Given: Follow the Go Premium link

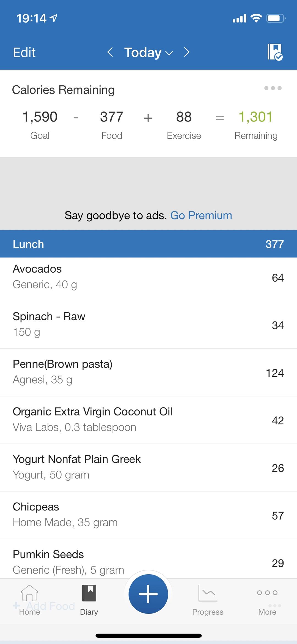Looking at the screenshot, I should tap(201, 215).
